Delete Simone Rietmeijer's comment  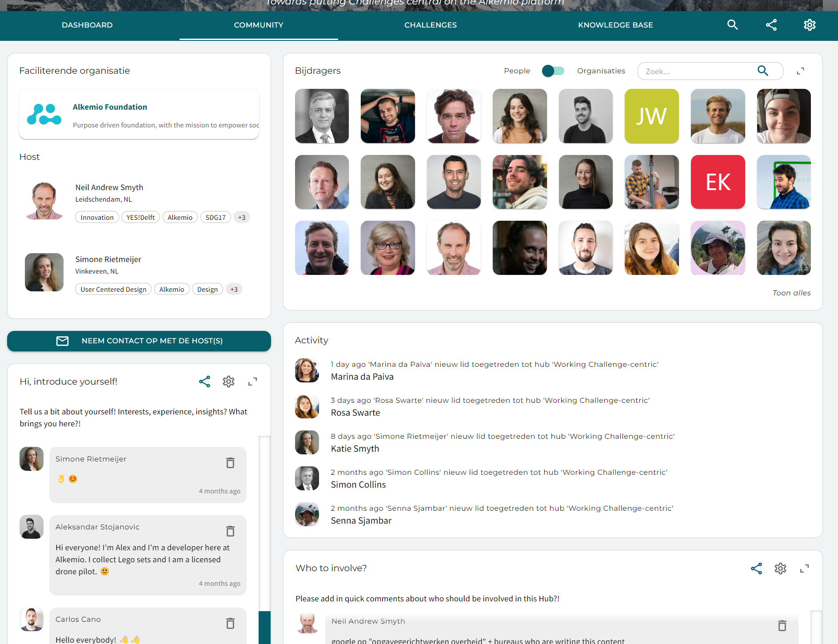point(230,463)
